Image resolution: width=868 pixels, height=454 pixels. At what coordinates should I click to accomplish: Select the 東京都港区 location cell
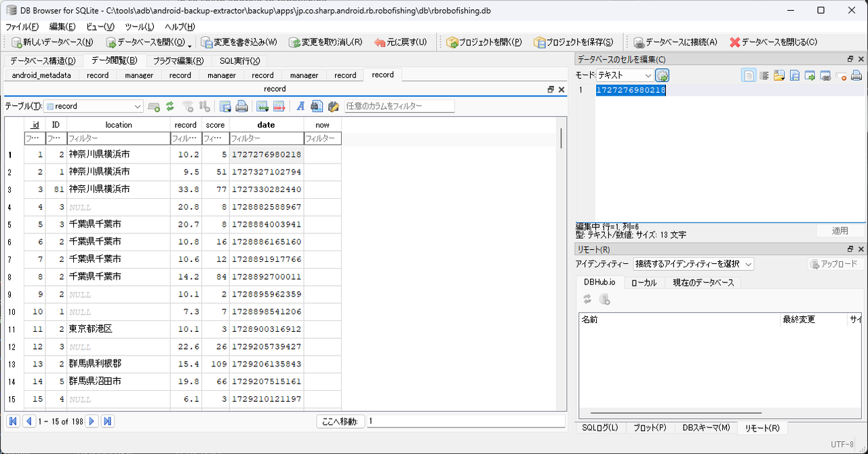118,328
